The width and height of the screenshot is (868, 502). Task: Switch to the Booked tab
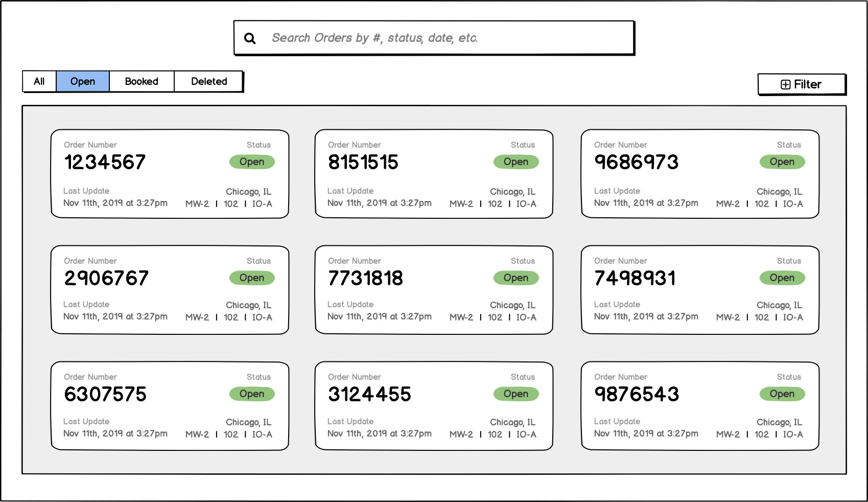[x=142, y=81]
